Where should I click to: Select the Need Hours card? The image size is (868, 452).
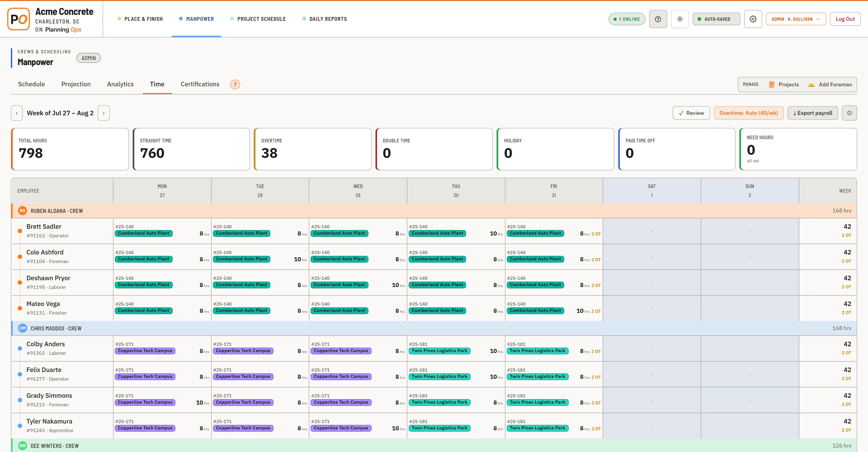(798, 149)
